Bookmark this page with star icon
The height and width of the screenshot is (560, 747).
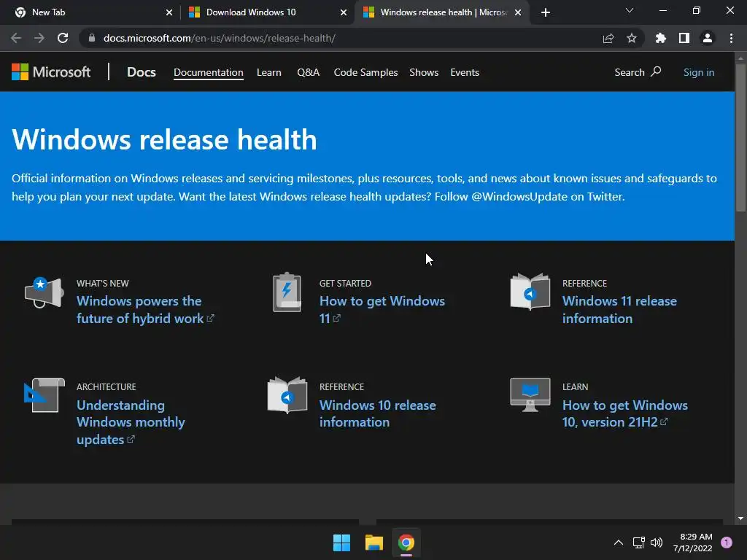(631, 38)
